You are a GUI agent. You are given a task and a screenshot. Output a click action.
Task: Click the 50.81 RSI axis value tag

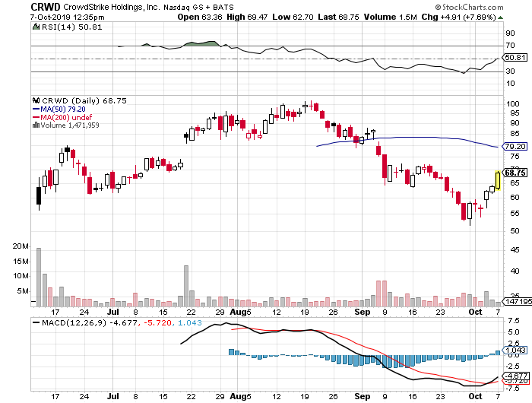coord(515,57)
